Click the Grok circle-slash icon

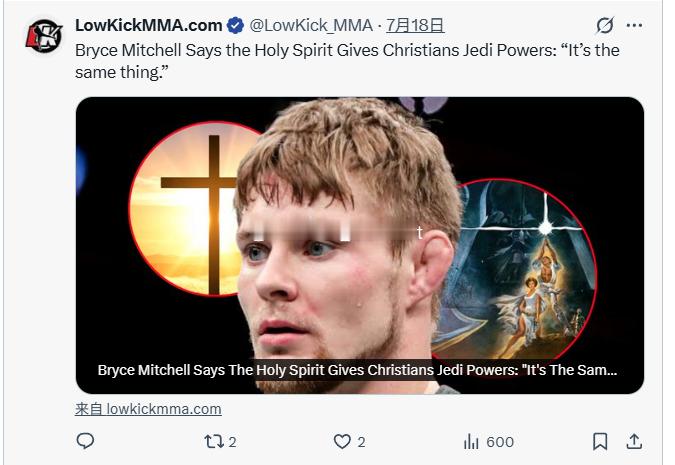[605, 25]
